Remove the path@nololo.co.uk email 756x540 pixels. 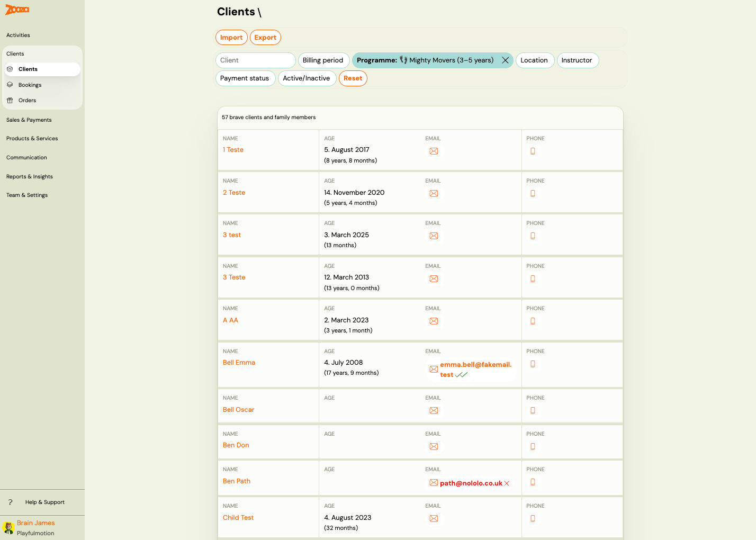click(x=507, y=483)
